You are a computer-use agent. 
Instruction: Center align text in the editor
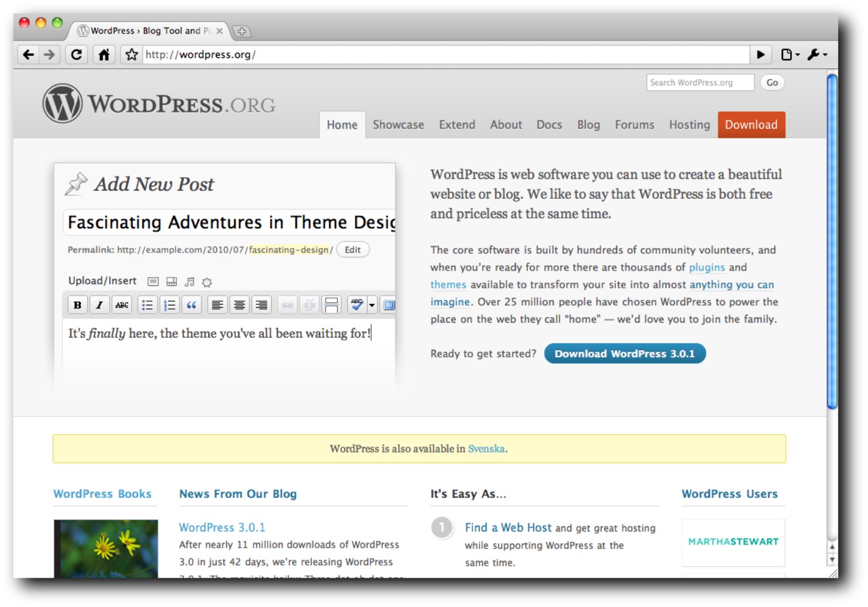tap(239, 305)
